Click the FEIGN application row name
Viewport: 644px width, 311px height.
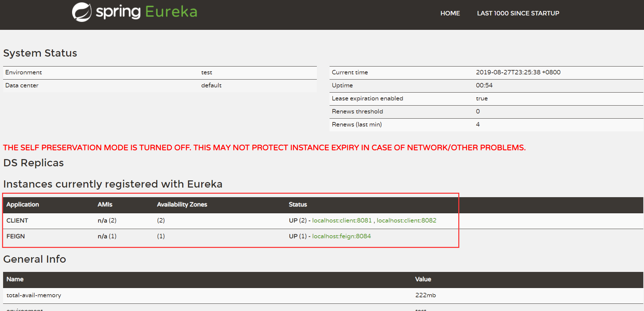16,236
